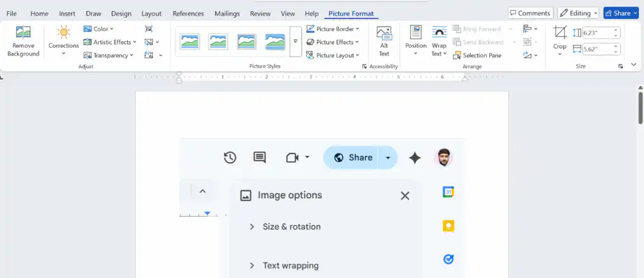Image resolution: width=644 pixels, height=278 pixels.
Task: Open Picture Effects menu
Action: (333, 42)
